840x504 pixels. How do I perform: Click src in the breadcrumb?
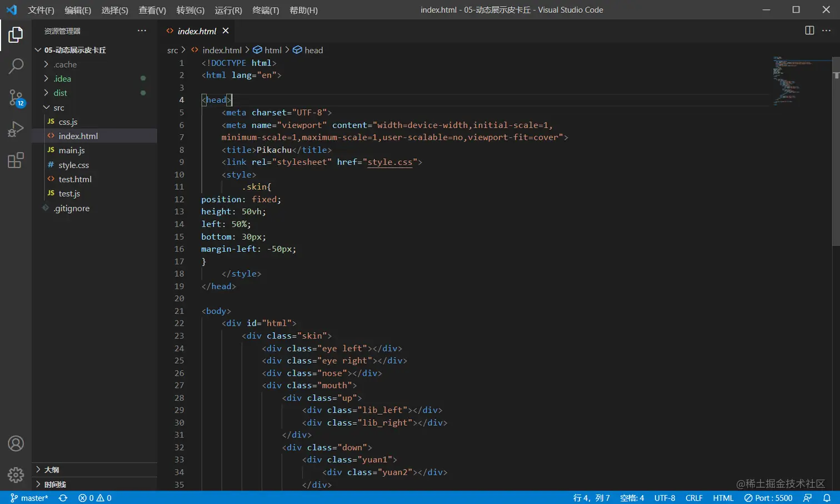(173, 50)
